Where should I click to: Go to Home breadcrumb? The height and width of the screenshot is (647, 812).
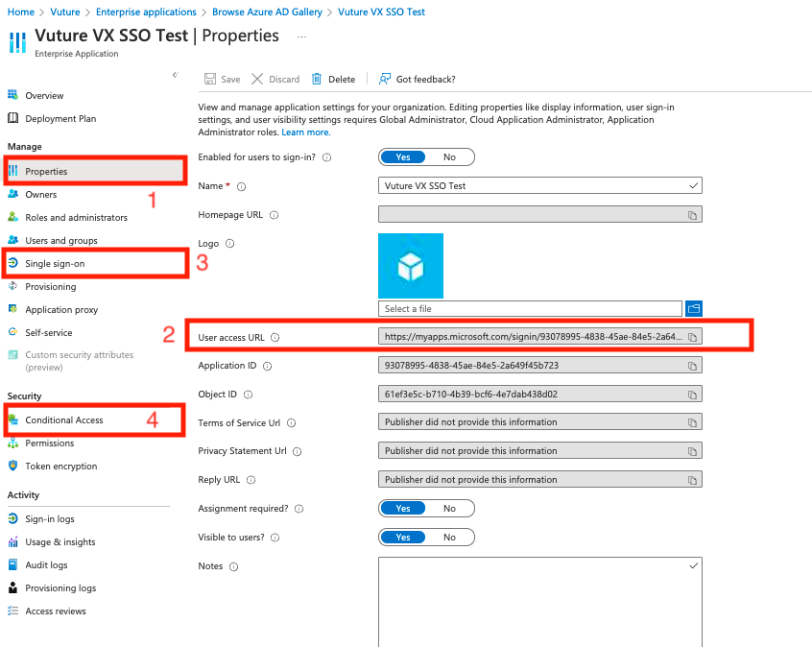[21, 12]
